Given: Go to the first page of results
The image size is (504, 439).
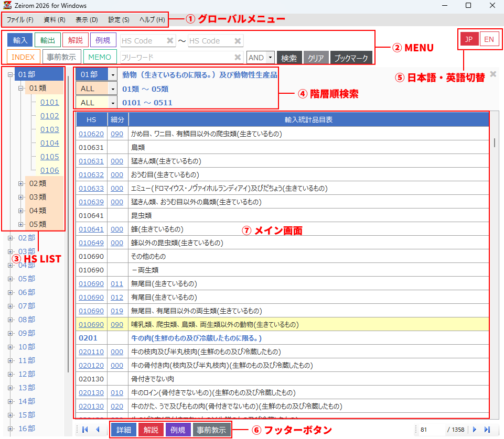Looking at the screenshot, I should tap(85, 430).
